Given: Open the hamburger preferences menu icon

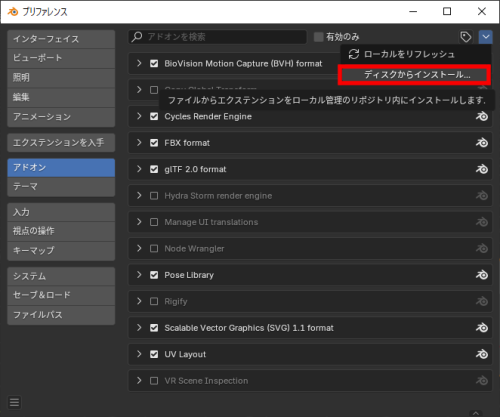Looking at the screenshot, I should click(x=14, y=402).
